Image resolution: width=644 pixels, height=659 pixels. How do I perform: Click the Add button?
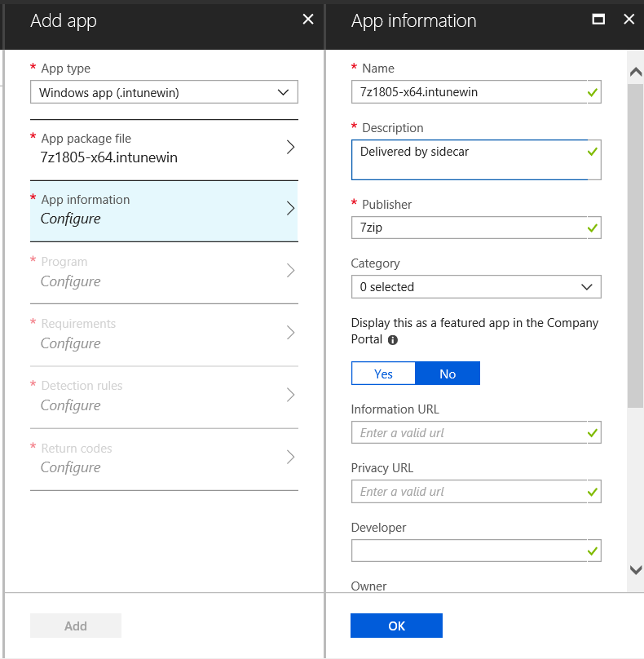tap(76, 626)
